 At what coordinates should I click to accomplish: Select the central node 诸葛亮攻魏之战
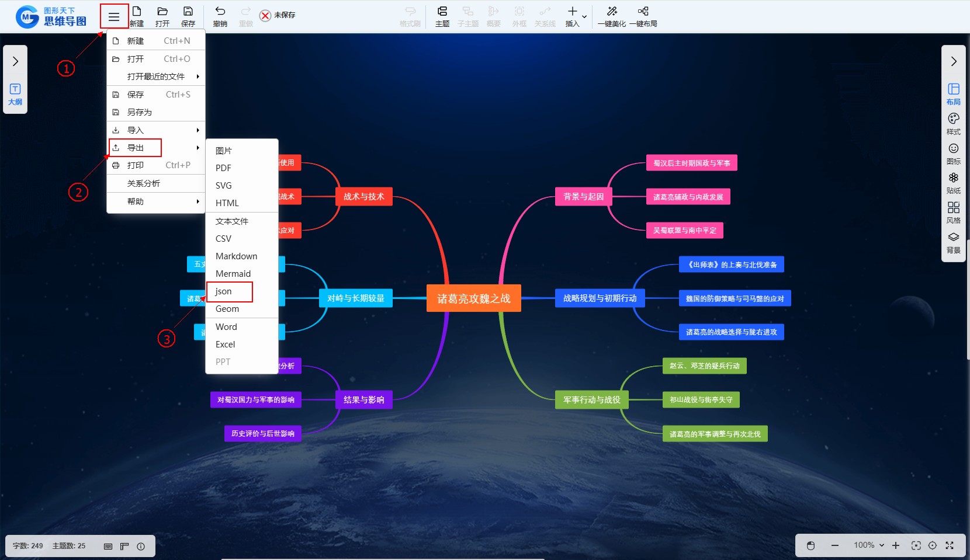tap(473, 298)
